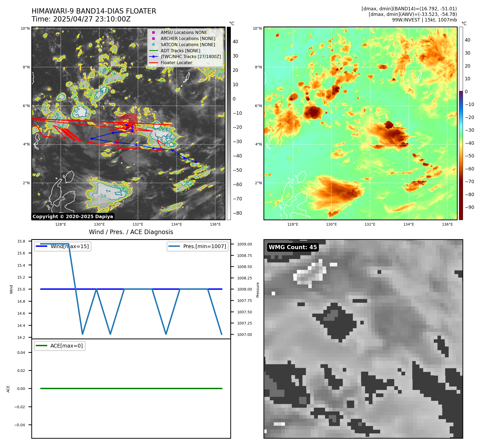The width and height of the screenshot is (481, 448).
Task: Open the WMG grayscale pixel panel
Action: 363,339
